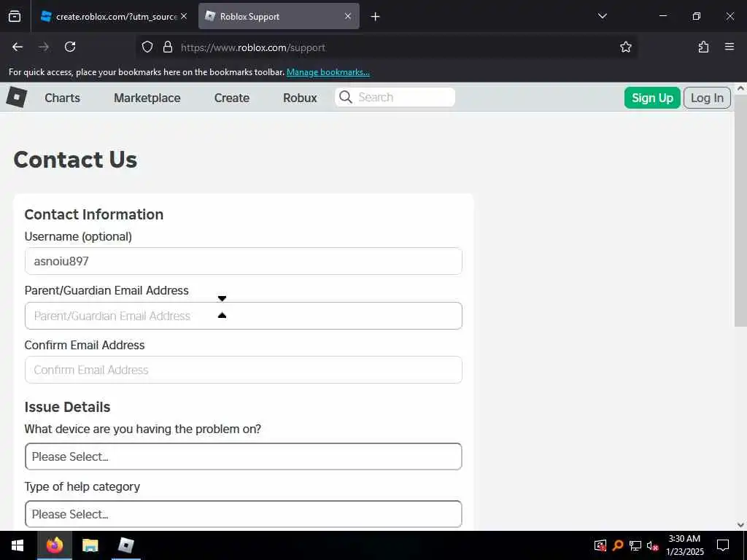Reload the page with the refresh icon
Image resolution: width=747 pixels, height=560 pixels.
[x=70, y=47]
